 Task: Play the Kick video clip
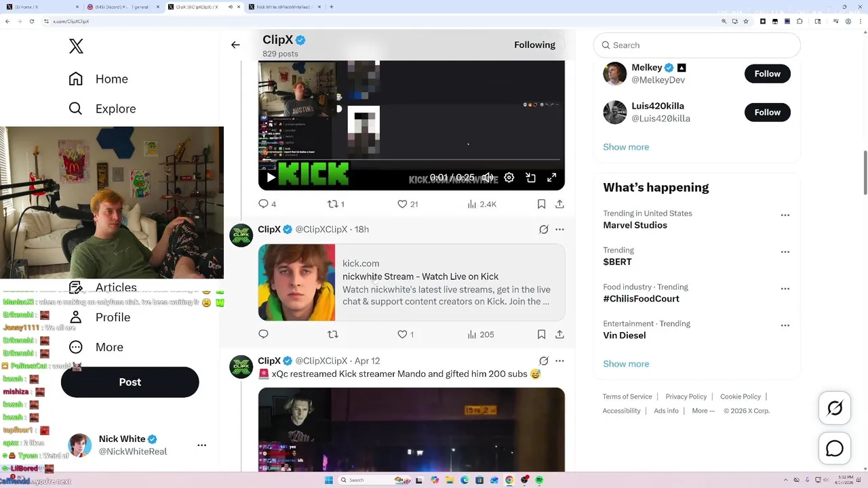[x=271, y=178]
